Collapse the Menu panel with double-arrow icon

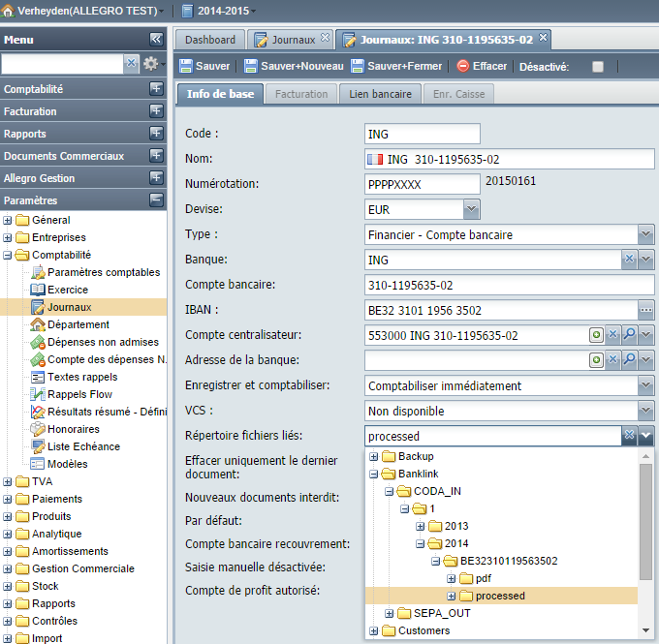(156, 40)
